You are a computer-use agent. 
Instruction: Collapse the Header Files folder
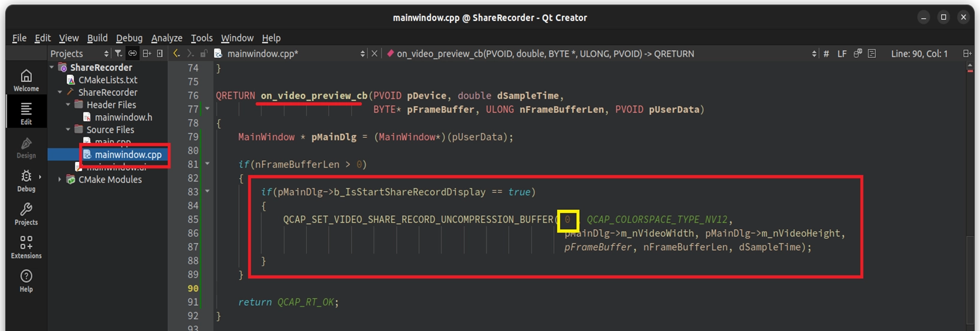[x=68, y=105]
